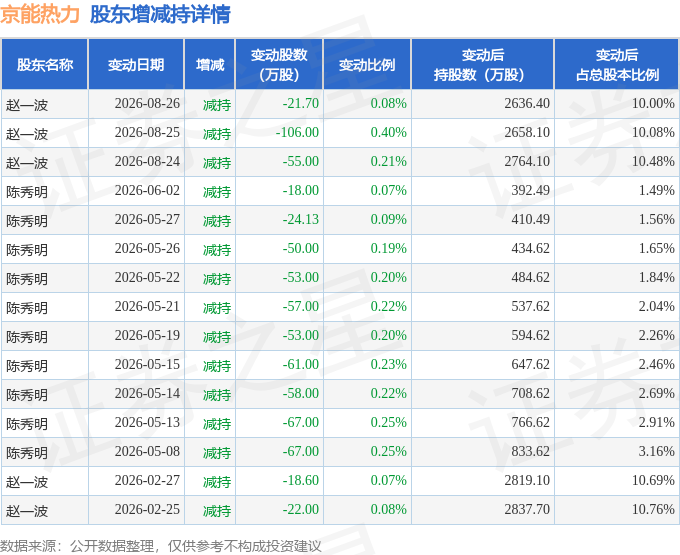Select the 2026-08-26 date cell
680x555 pixels.
[x=147, y=104]
